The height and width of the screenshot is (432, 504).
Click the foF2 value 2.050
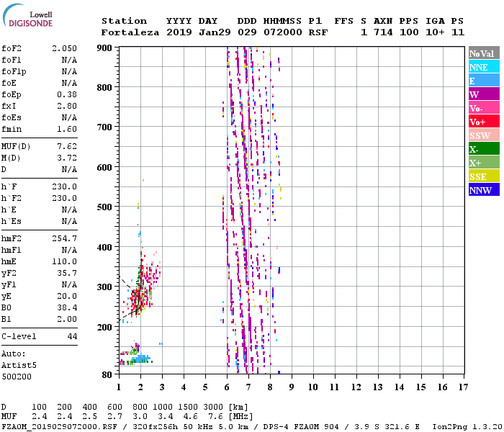[64, 48]
